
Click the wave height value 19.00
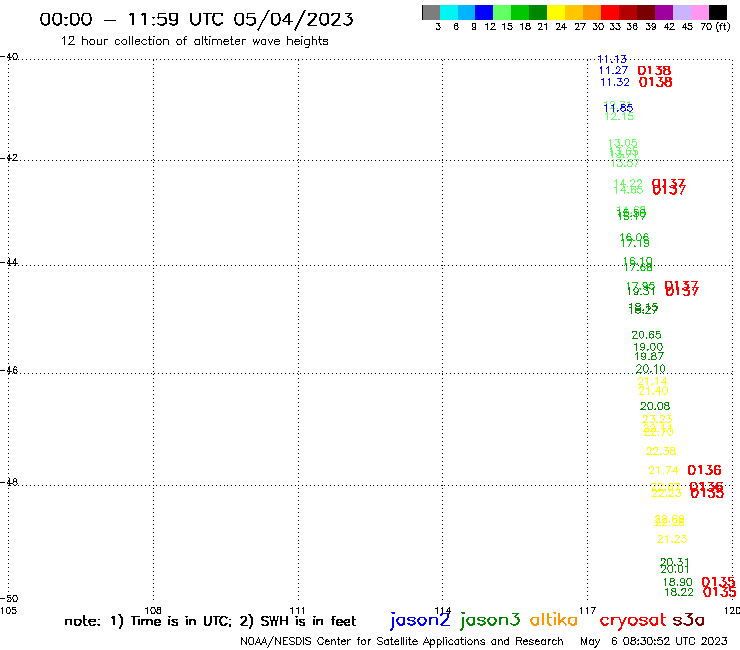click(648, 347)
